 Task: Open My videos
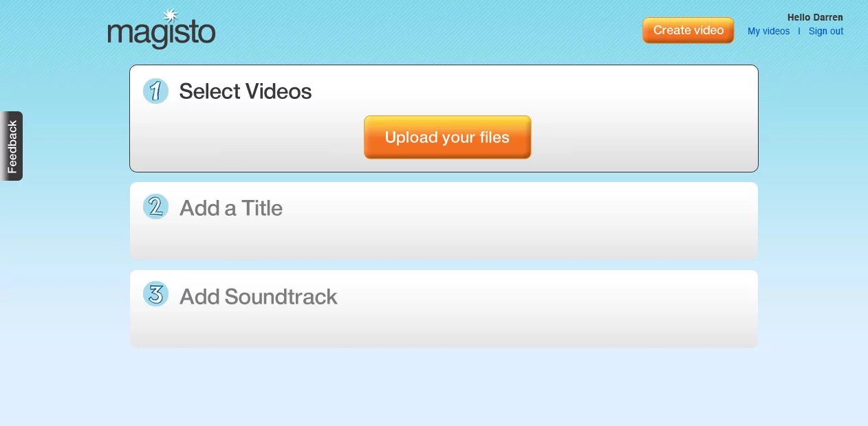click(x=768, y=31)
